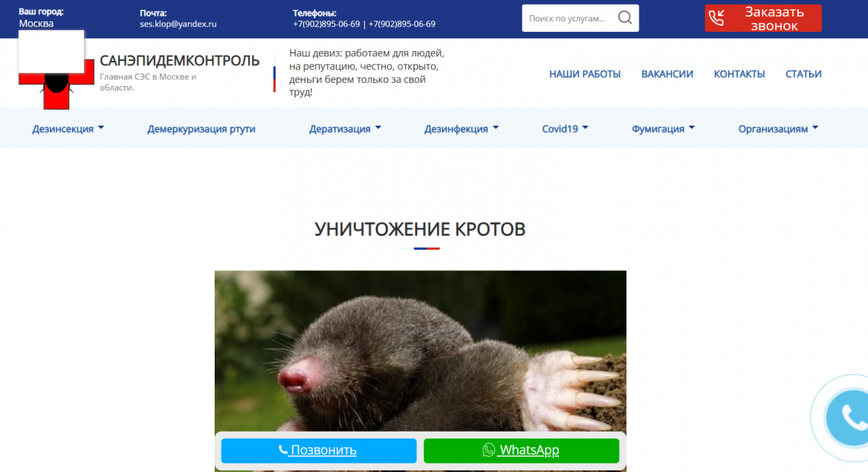Expand the Дератизация dropdown menu

click(345, 129)
